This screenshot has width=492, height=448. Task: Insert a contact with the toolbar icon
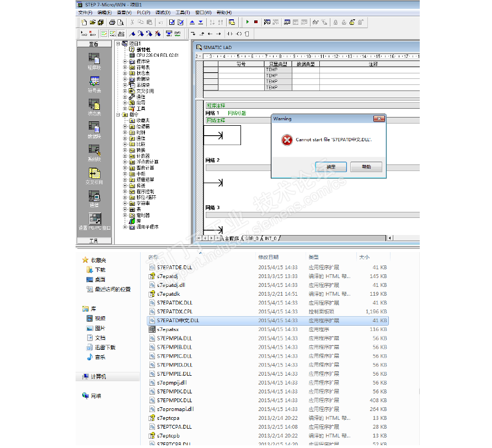[x=230, y=34]
